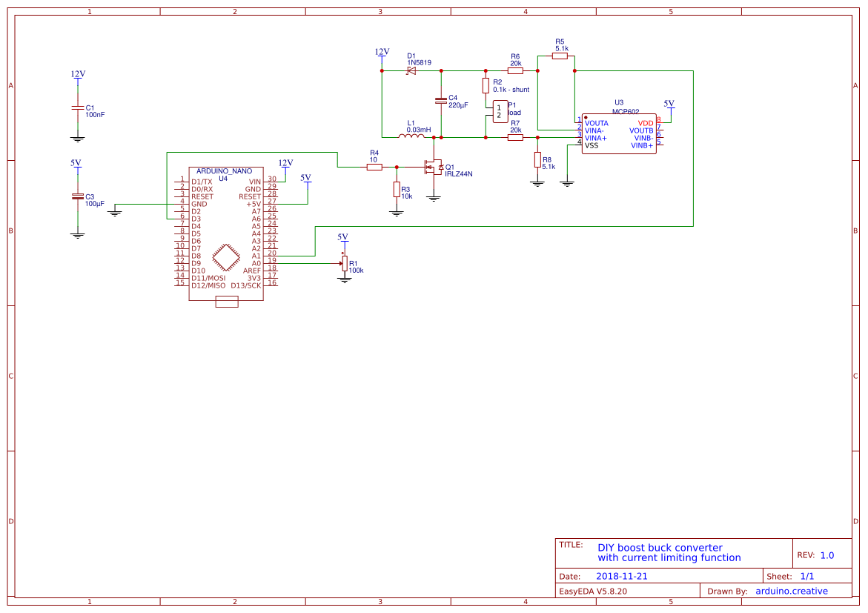Select the R2 0.1k shunt resistor

click(486, 87)
